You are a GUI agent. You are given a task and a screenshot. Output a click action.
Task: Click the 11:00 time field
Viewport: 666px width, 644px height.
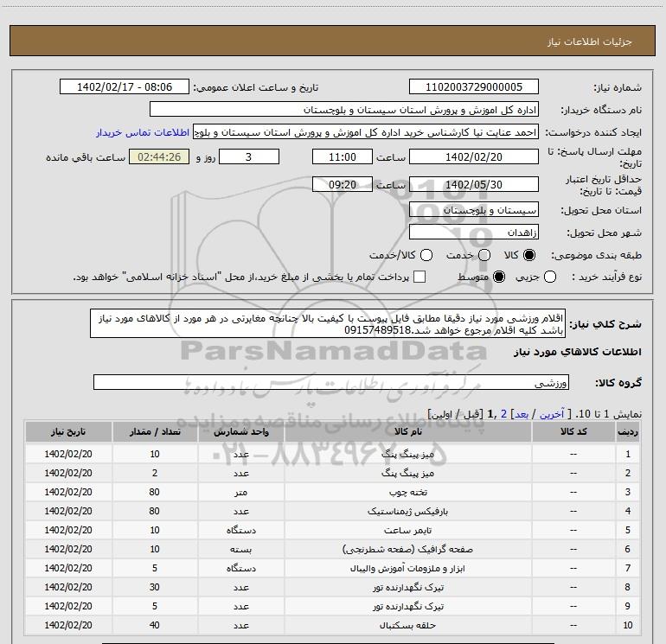pyautogui.click(x=343, y=156)
